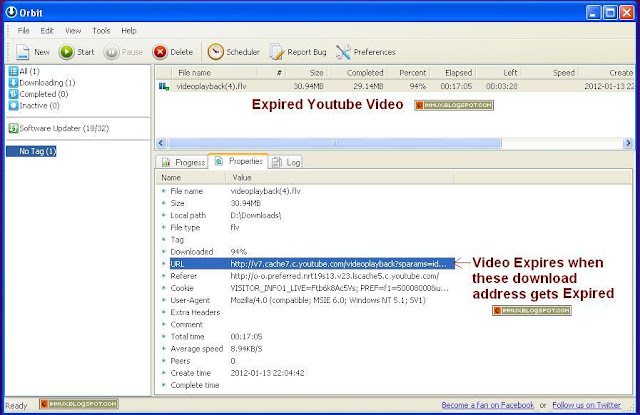This screenshot has height=415, width=640.
Task: Click the Total time 00:17:05 value
Action: click(246, 337)
